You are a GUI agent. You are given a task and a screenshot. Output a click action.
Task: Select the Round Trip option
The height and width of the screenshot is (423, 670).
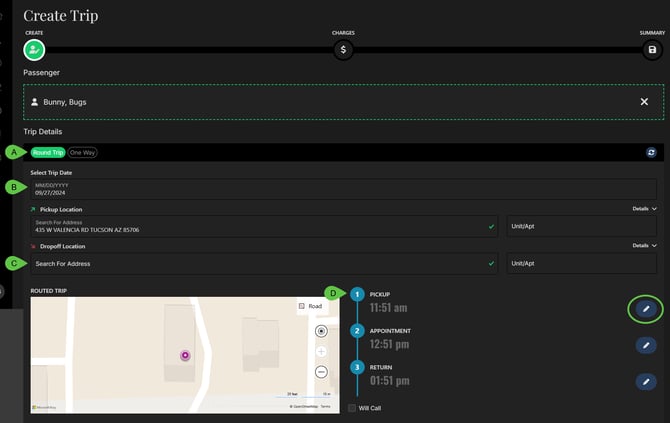click(47, 153)
